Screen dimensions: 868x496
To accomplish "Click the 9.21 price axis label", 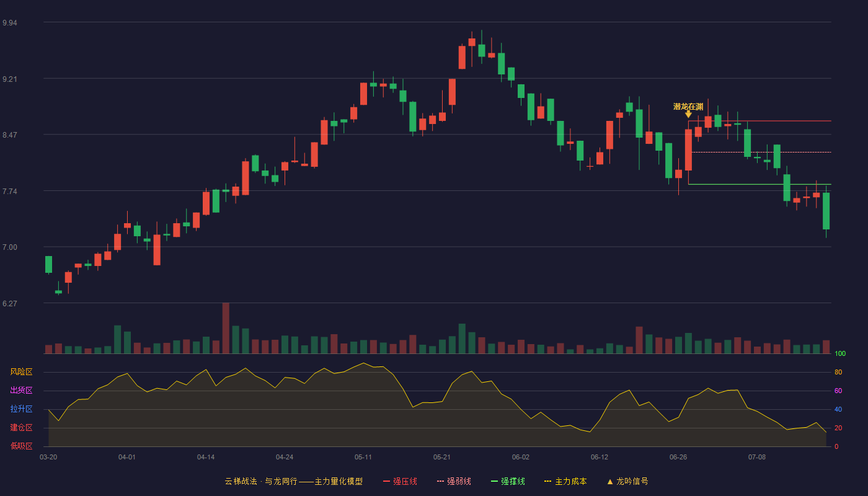I will [x=10, y=79].
